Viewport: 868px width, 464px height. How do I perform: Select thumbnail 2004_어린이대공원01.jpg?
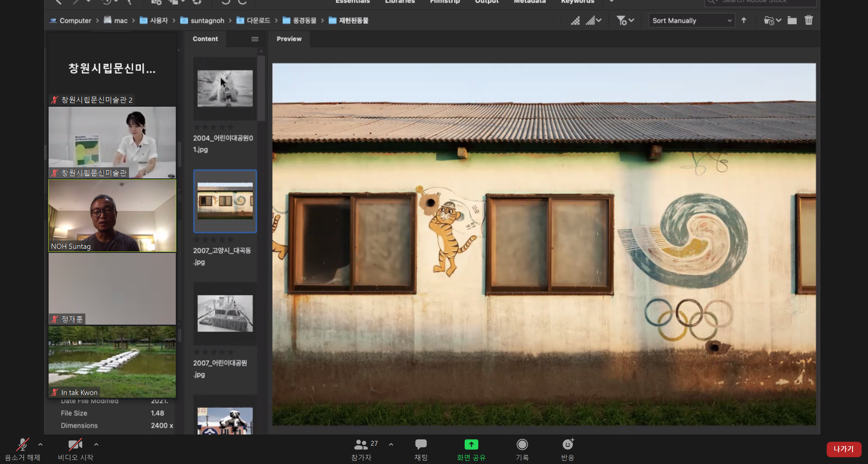225,89
